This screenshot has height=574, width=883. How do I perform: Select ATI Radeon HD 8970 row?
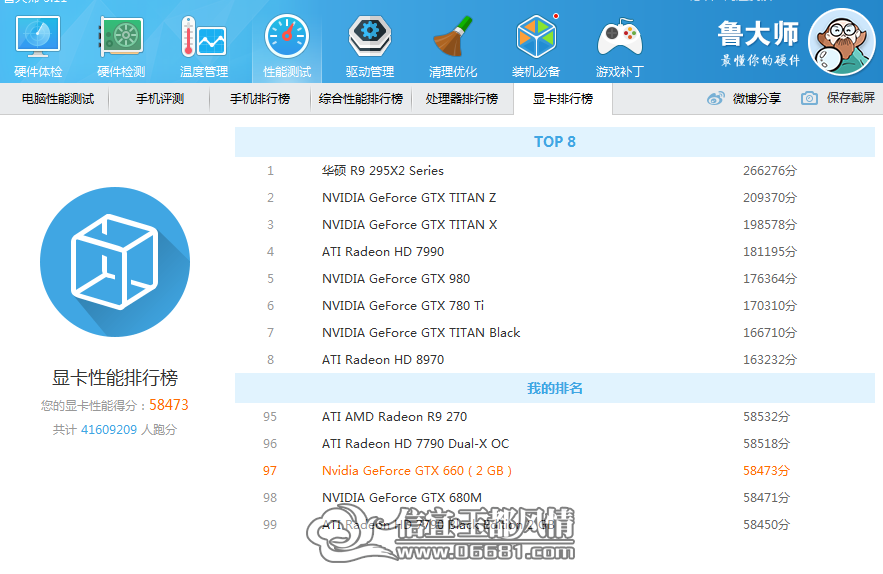555,360
